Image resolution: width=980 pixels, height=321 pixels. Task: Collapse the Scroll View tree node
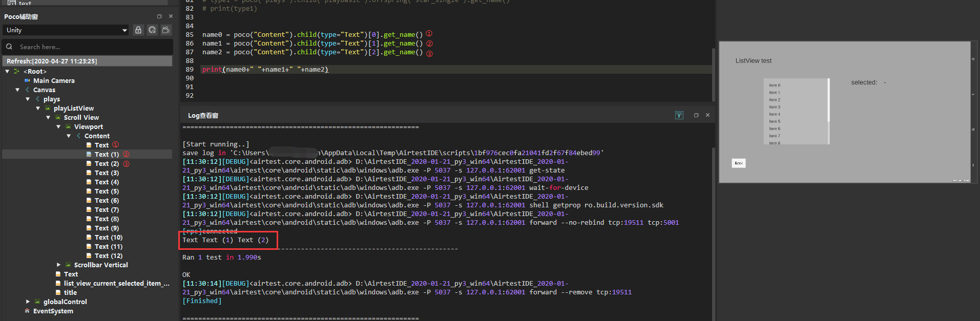[x=48, y=118]
